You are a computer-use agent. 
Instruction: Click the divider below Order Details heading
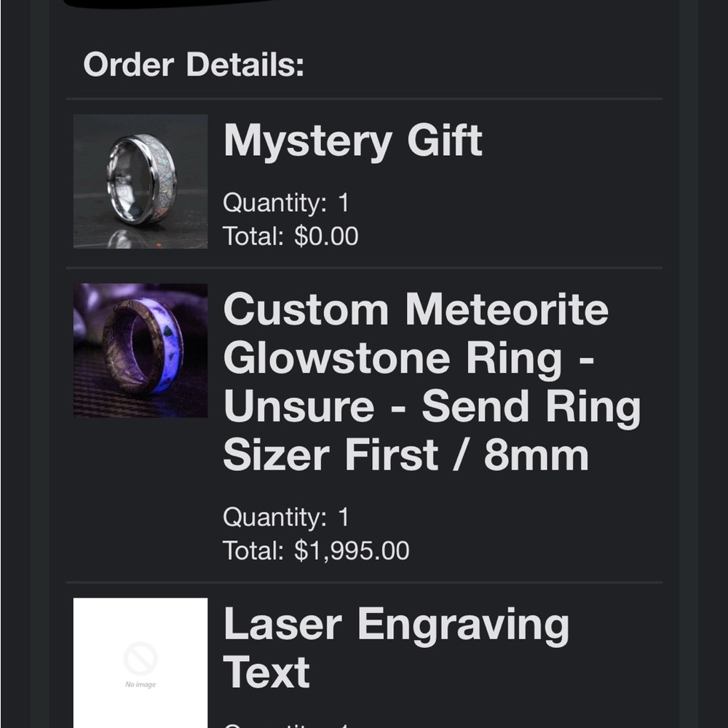pos(364,98)
